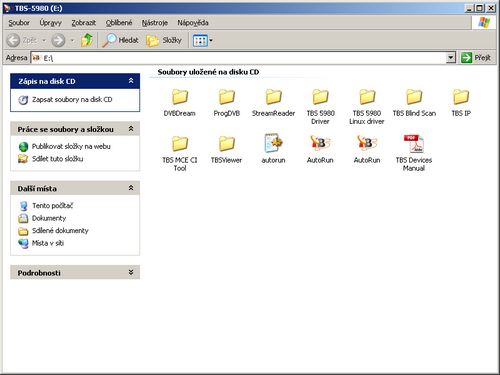Go up one folder level

coord(87,40)
